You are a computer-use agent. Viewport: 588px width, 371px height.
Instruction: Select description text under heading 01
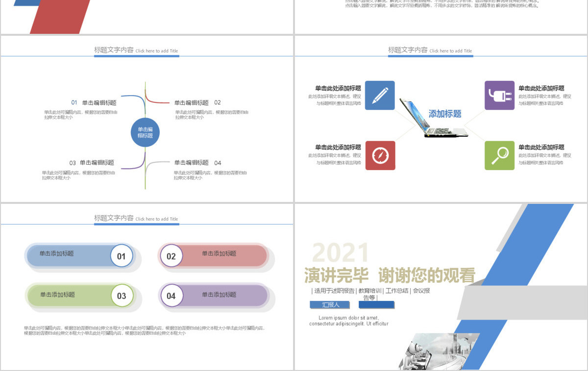[81, 115]
